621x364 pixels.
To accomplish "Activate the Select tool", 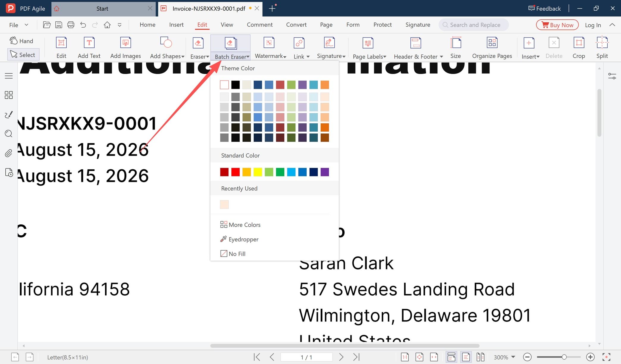I will tap(23, 55).
